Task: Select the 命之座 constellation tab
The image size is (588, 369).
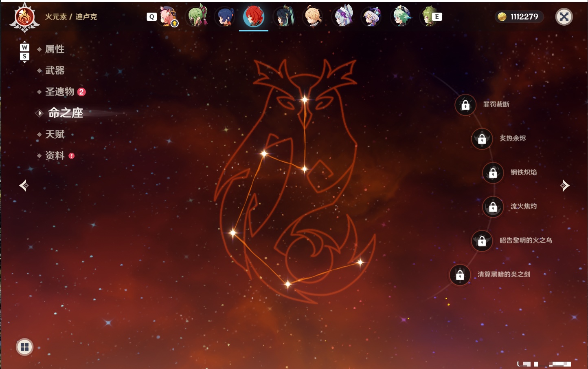Action: click(x=65, y=113)
